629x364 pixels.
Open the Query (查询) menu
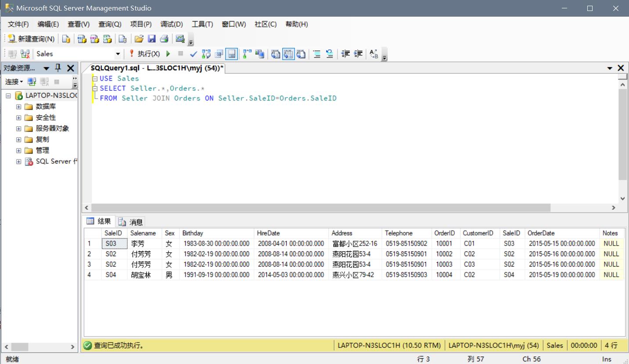click(x=110, y=24)
